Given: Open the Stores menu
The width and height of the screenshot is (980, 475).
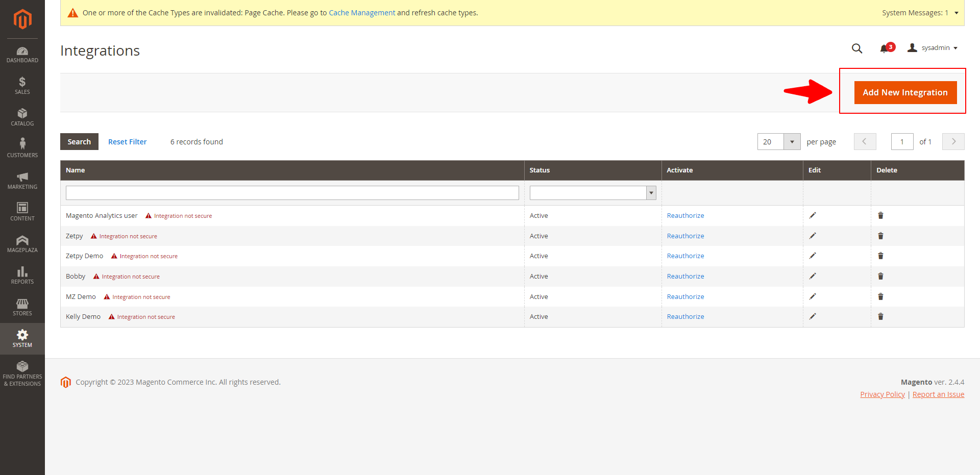Looking at the screenshot, I should 22,307.
